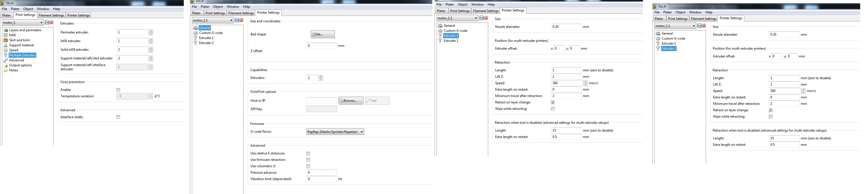The width and height of the screenshot is (868, 194).
Task: Open the G-code flavor dropdown
Action: pyautogui.click(x=335, y=132)
